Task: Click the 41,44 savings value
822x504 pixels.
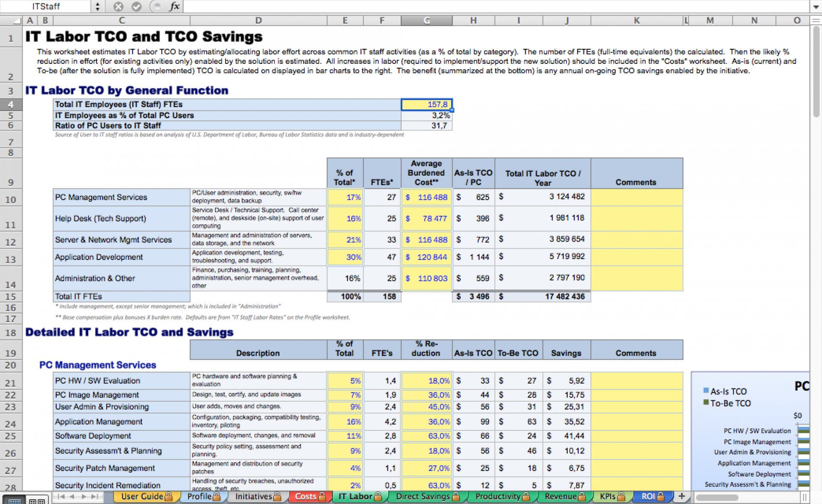Action: 567,436
